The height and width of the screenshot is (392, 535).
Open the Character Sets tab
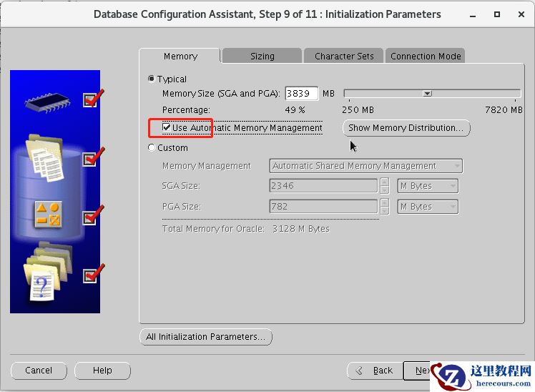pyautogui.click(x=344, y=56)
